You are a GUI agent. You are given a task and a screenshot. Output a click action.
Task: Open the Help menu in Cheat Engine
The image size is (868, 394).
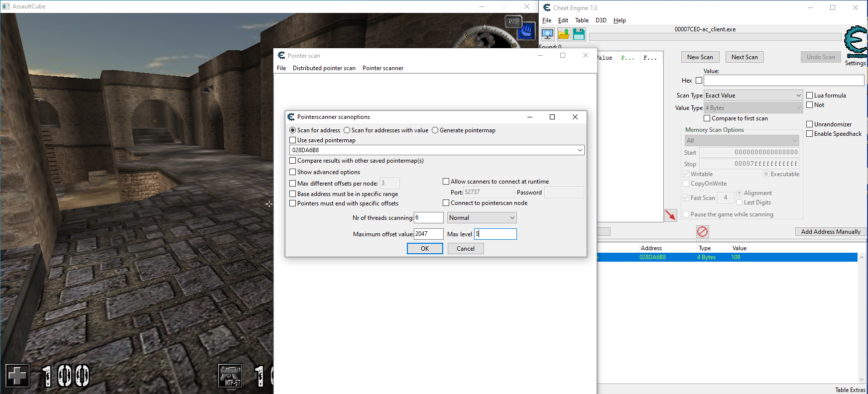[620, 20]
